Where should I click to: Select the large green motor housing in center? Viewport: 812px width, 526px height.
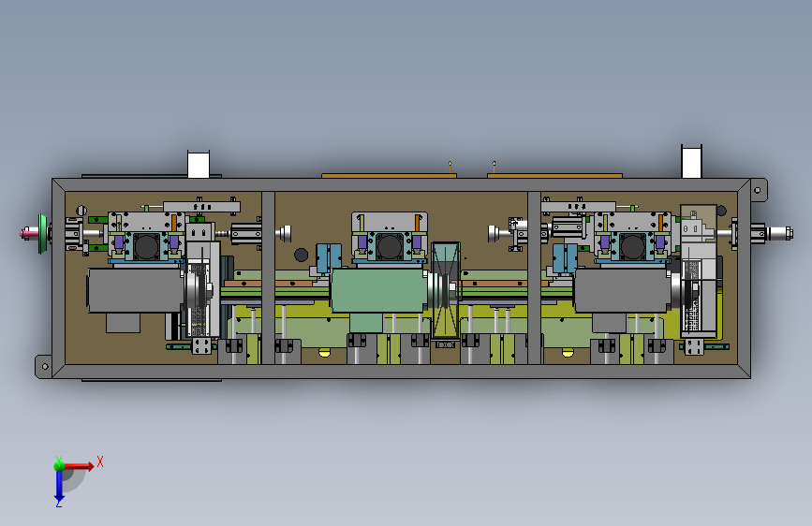coord(379,290)
